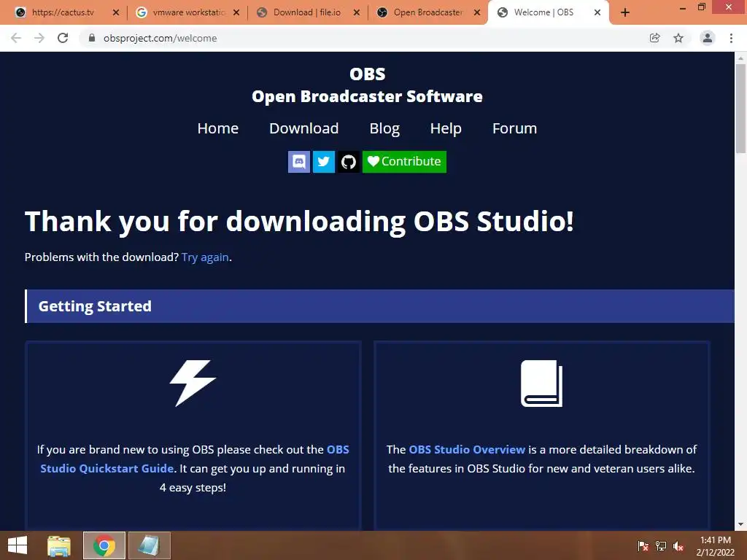Open a new browser tab
This screenshot has height=560, width=747.
pyautogui.click(x=625, y=13)
